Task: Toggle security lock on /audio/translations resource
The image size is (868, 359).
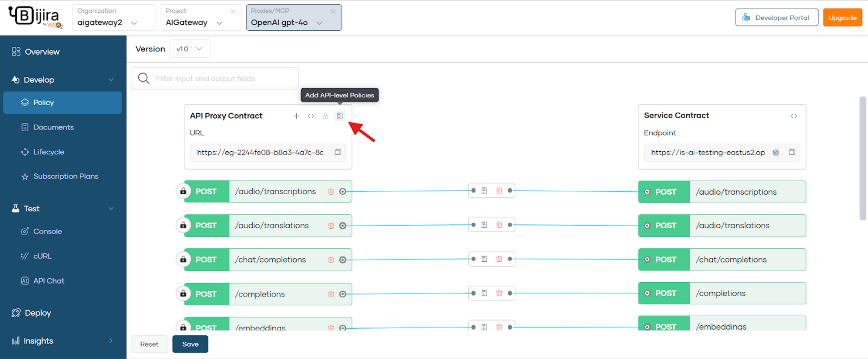Action: tap(183, 225)
